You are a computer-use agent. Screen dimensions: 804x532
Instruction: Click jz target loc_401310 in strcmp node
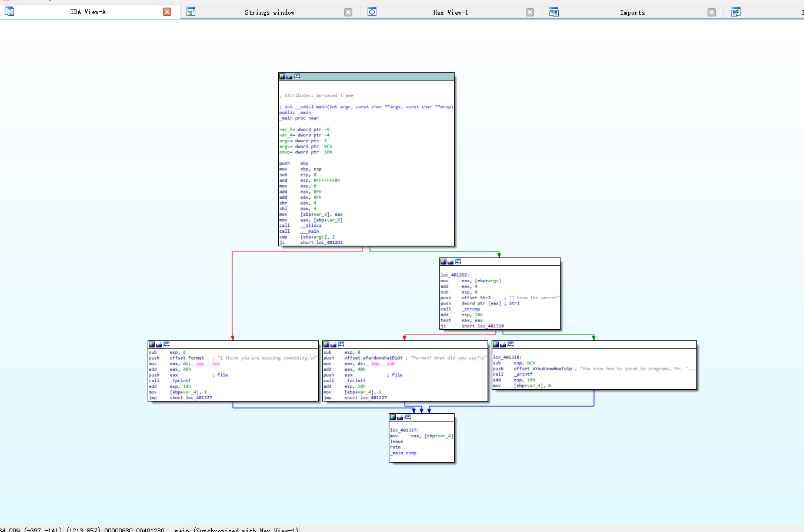(490, 326)
